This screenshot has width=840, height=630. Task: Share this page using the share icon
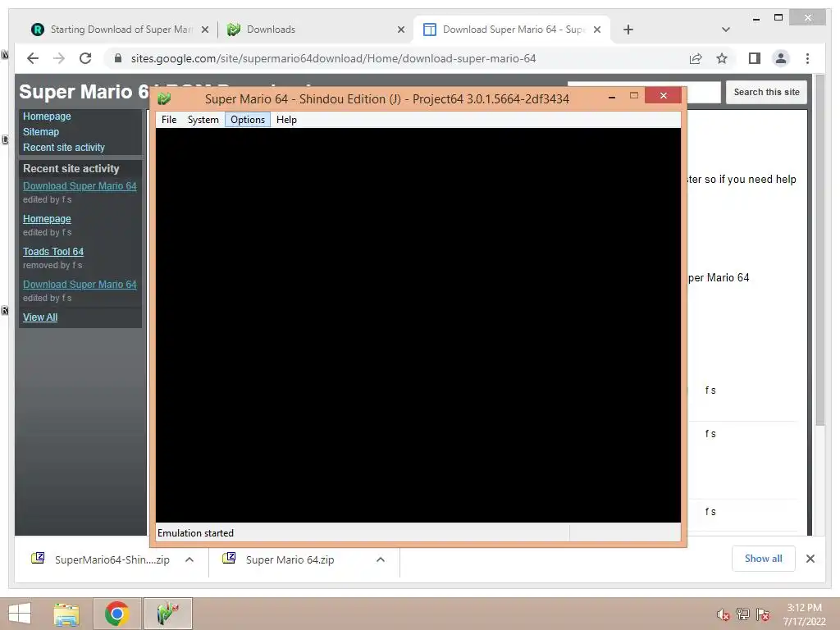coord(696,58)
